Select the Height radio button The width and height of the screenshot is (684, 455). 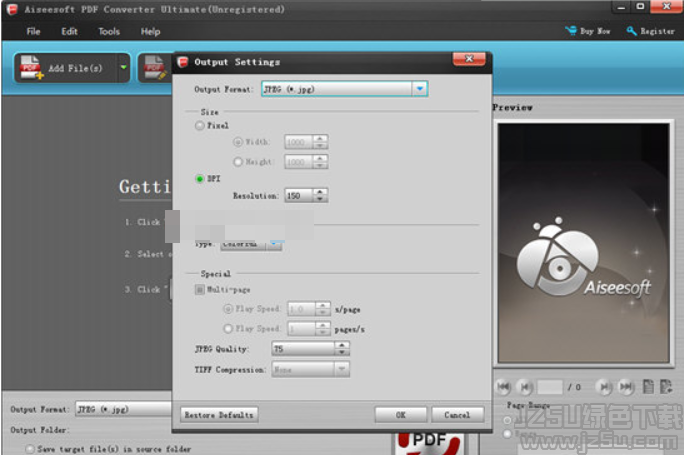pos(238,162)
